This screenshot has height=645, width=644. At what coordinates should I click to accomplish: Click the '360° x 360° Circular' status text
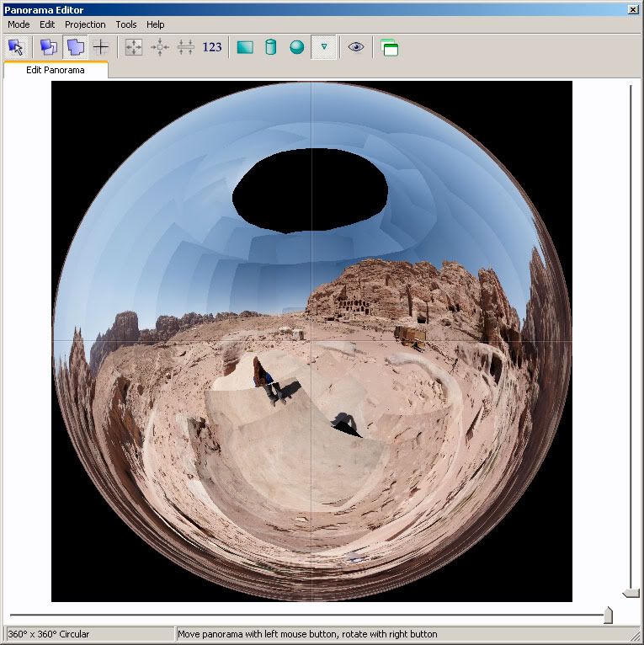coord(49,634)
